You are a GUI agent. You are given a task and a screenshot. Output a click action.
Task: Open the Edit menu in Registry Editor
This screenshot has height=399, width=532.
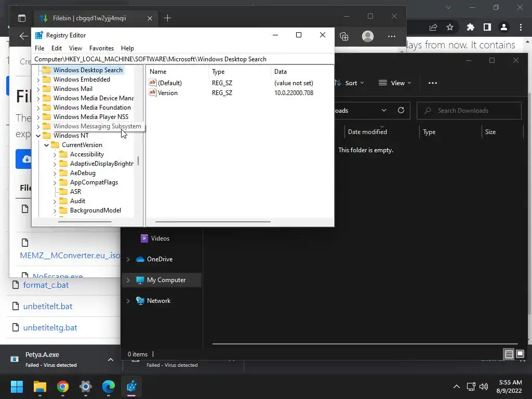(x=56, y=48)
